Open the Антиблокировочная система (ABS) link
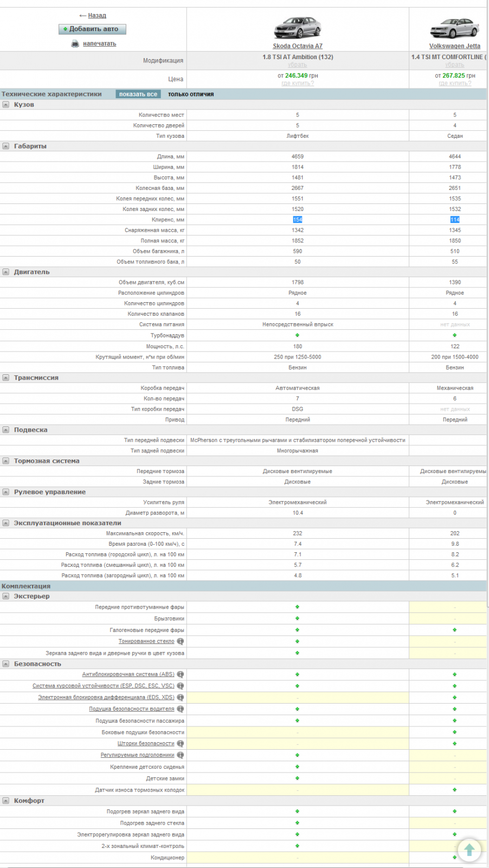 click(128, 674)
